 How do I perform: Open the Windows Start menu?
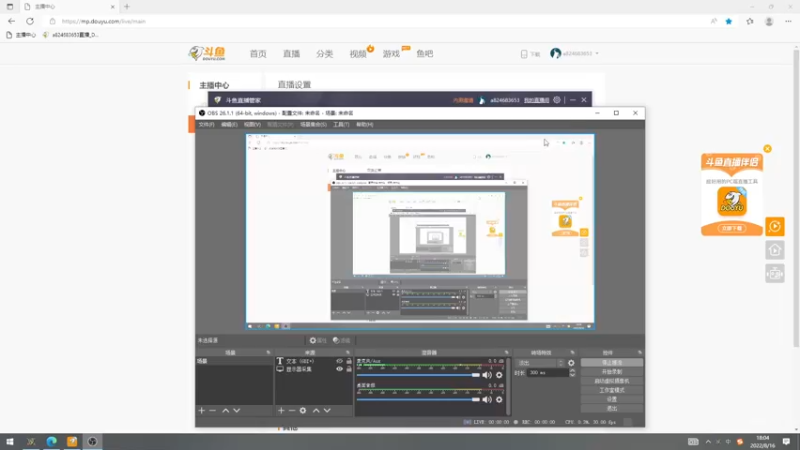coord(10,441)
